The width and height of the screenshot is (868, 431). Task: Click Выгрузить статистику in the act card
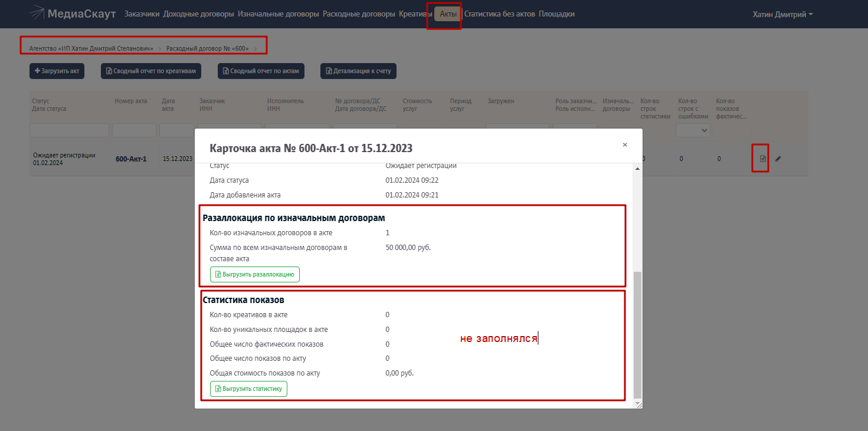coord(248,389)
